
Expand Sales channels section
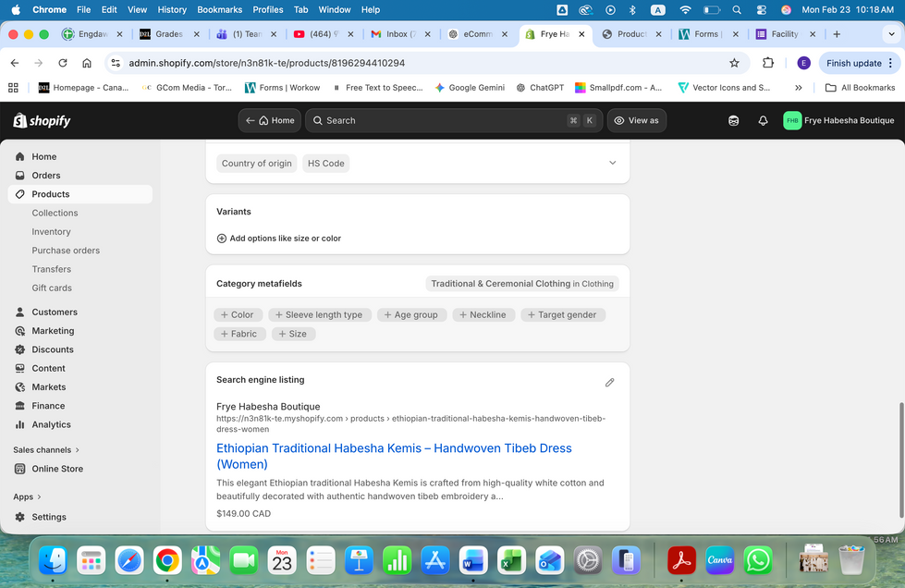(x=46, y=450)
